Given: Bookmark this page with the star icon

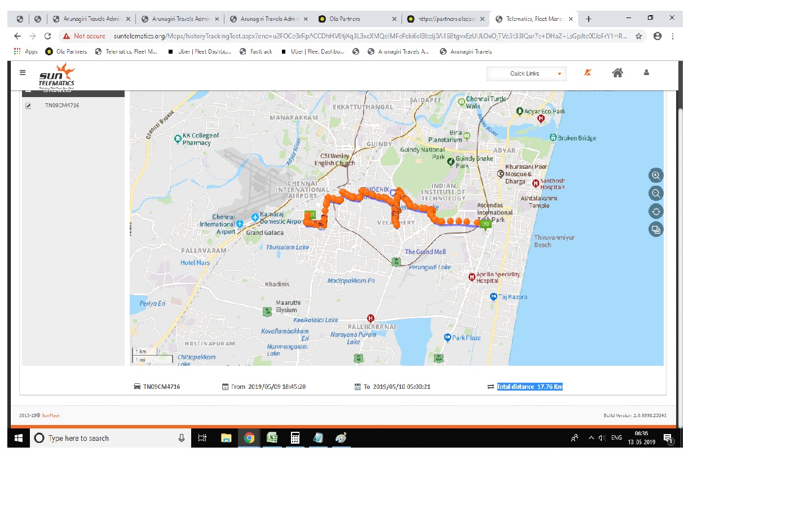Looking at the screenshot, I should point(639,36).
